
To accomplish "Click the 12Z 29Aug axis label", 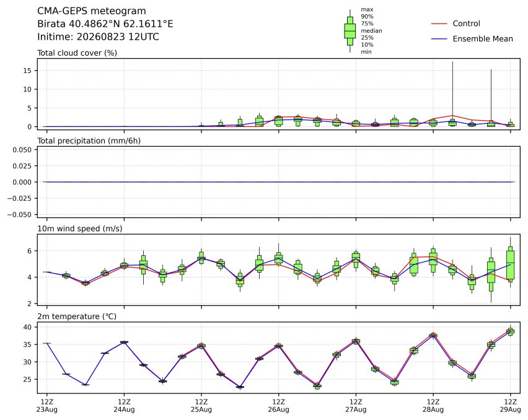I will [x=511, y=406].
